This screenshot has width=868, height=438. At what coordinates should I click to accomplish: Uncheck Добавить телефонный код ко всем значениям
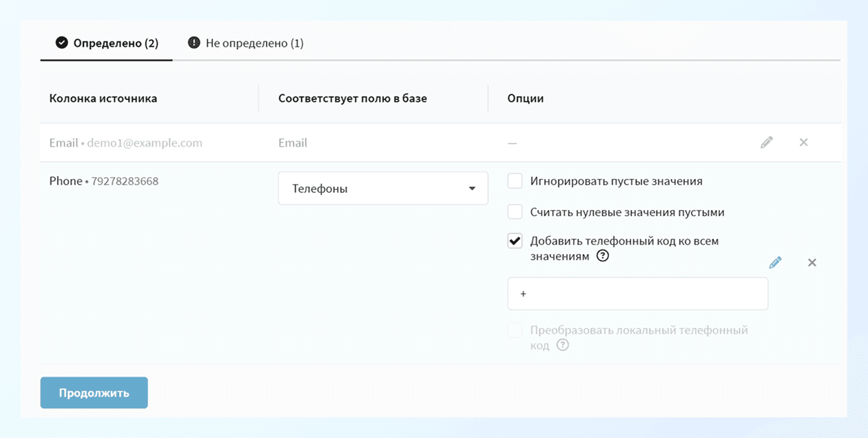tap(513, 240)
